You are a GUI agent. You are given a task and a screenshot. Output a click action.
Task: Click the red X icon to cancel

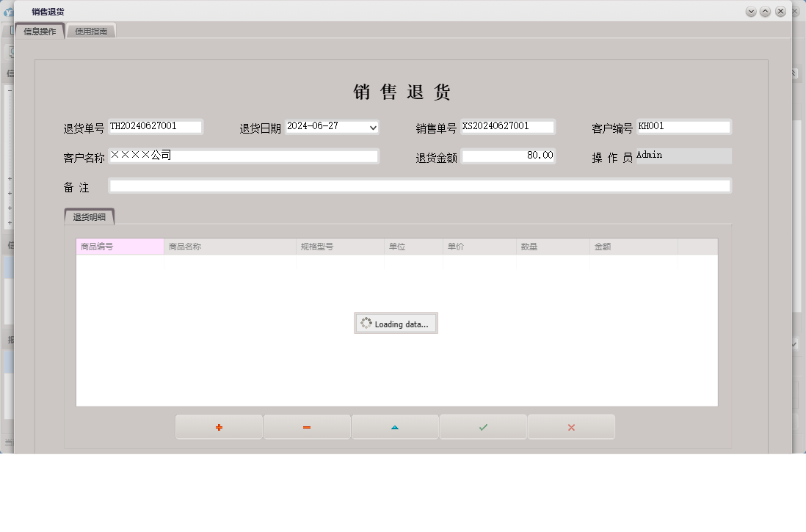(570, 426)
